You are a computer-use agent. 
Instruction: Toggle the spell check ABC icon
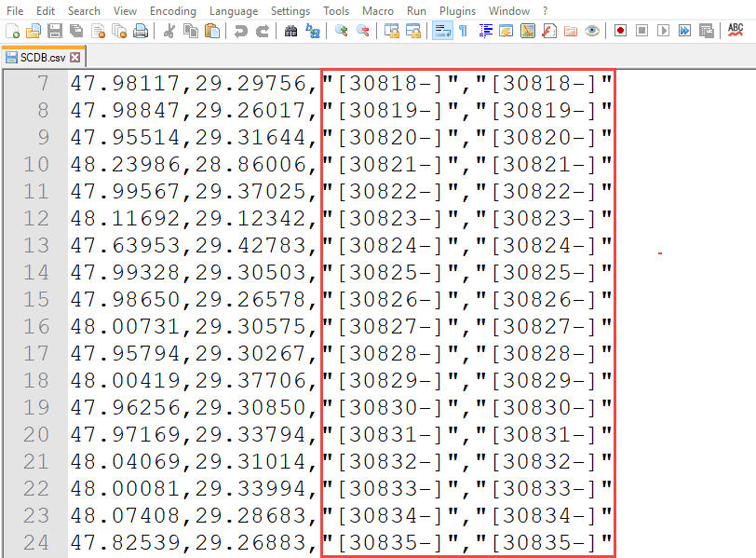point(736,31)
